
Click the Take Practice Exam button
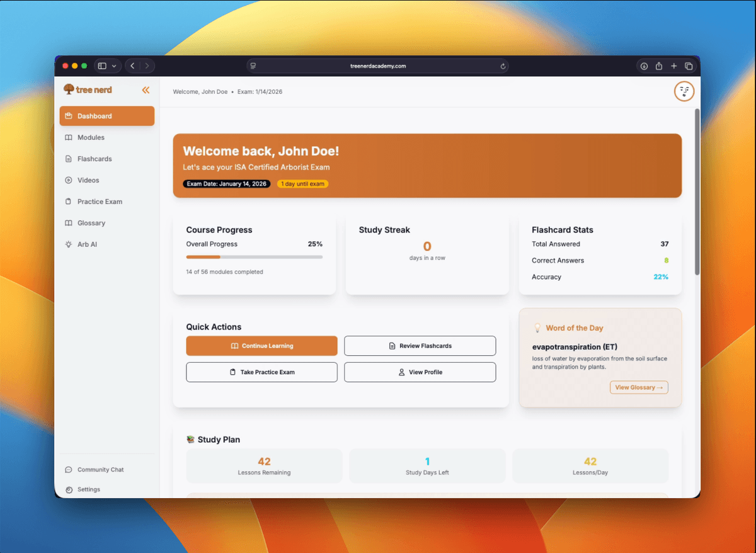(x=261, y=372)
